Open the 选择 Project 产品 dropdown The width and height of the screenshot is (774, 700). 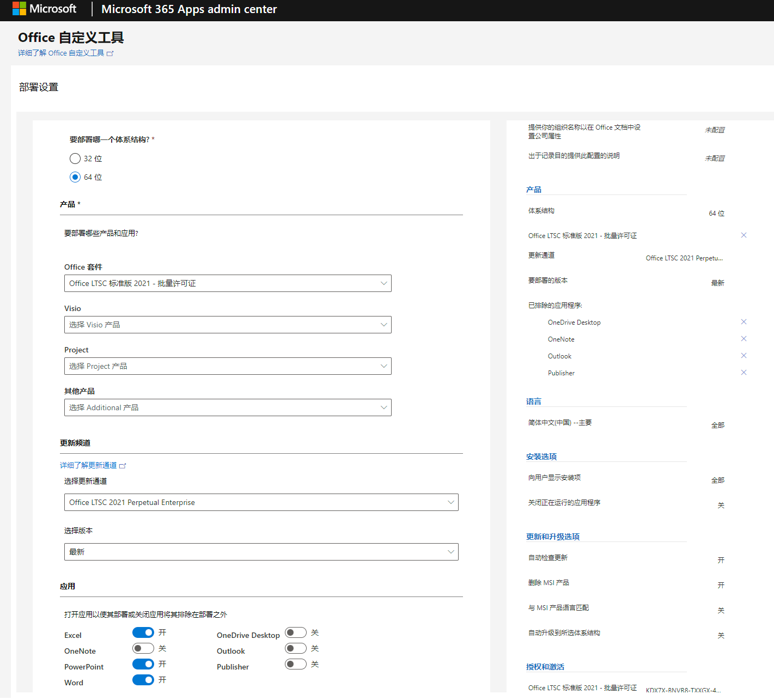[x=228, y=366]
